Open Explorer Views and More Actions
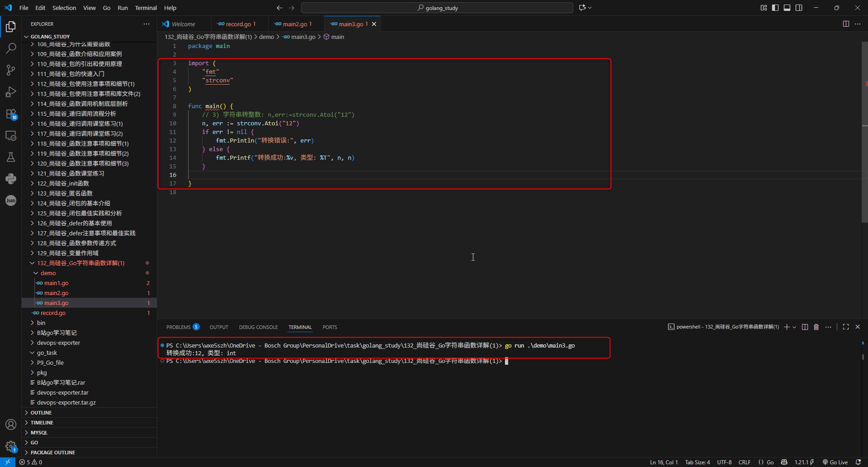This screenshot has height=467, width=868. coord(146,24)
